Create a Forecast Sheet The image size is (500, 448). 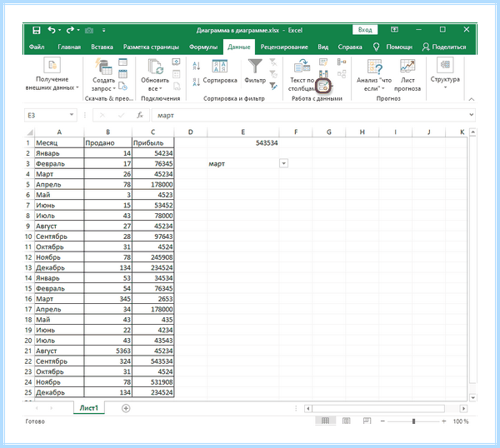[x=407, y=75]
